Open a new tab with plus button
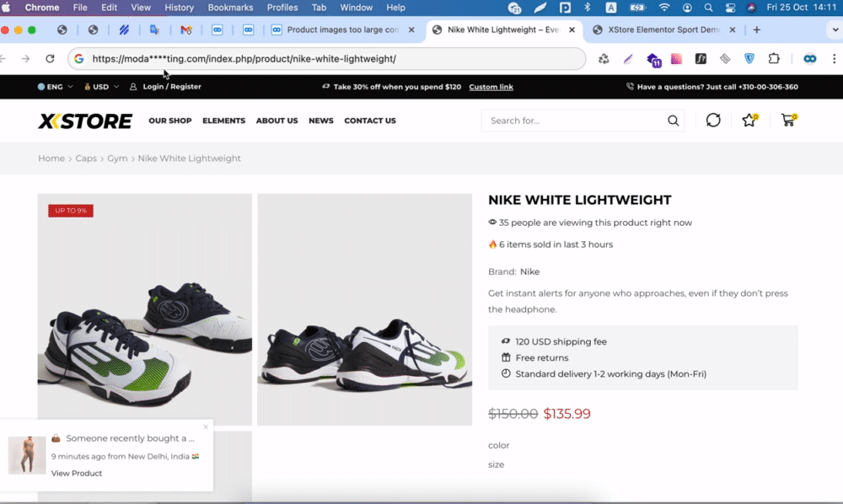 point(756,30)
